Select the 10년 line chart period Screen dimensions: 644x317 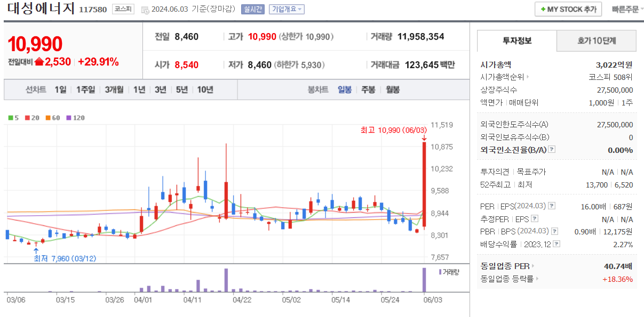[205, 90]
